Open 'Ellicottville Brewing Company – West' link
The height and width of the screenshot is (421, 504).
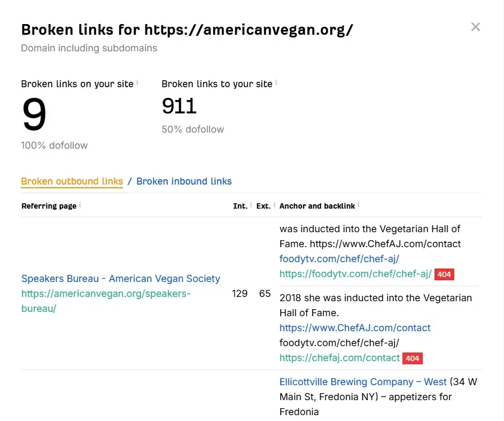point(363,382)
